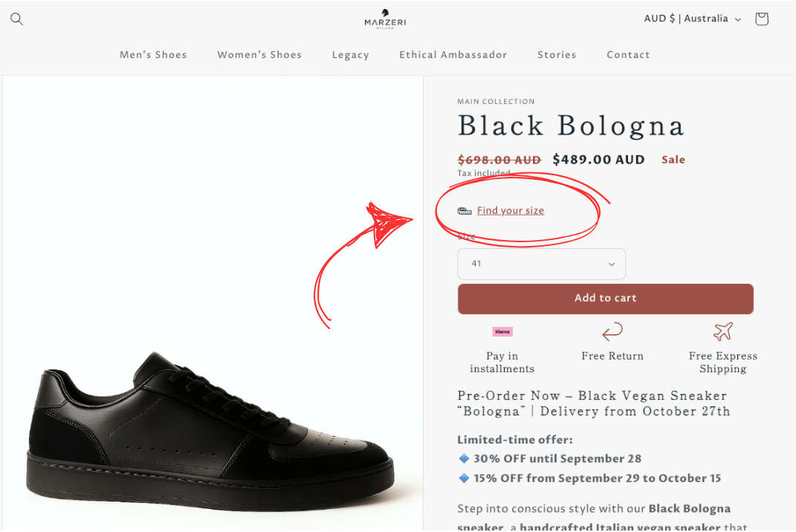Viewport: 796px width, 532px height.
Task: Click the Black Bologna product title
Action: [571, 126]
